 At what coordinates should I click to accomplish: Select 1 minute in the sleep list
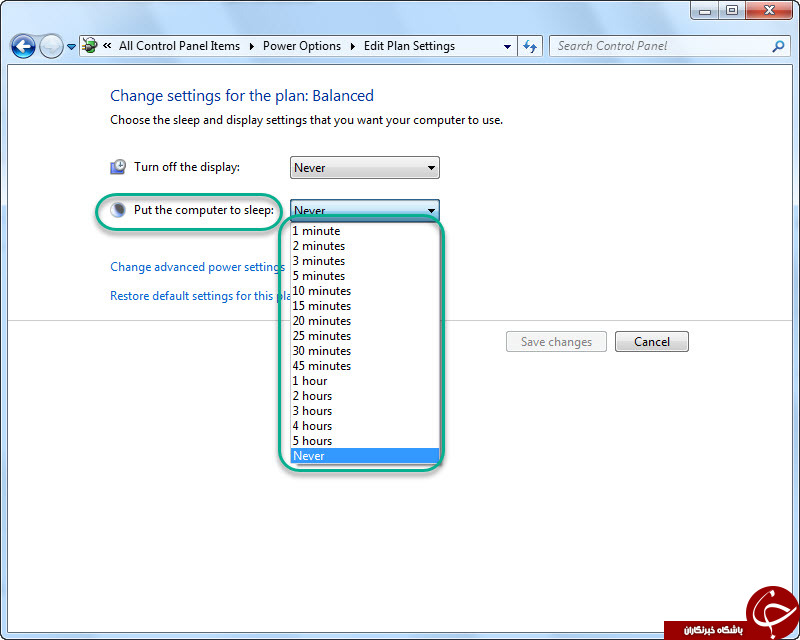point(364,231)
